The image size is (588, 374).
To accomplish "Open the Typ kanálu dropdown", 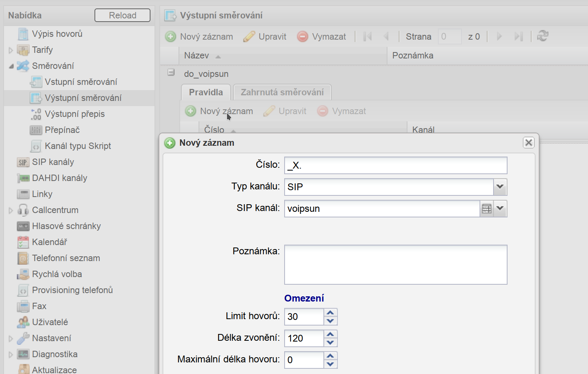I will tap(500, 187).
